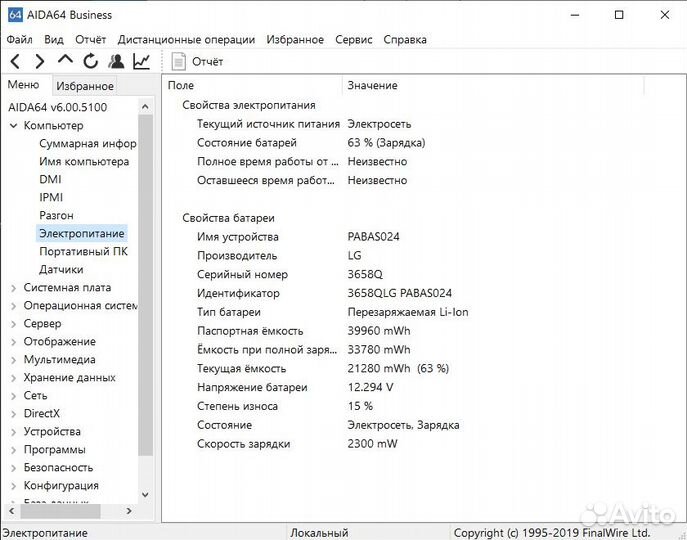Viewport: 687px width, 540px height.
Task: Click the tree scrollbar down arrow
Action: click(145, 494)
